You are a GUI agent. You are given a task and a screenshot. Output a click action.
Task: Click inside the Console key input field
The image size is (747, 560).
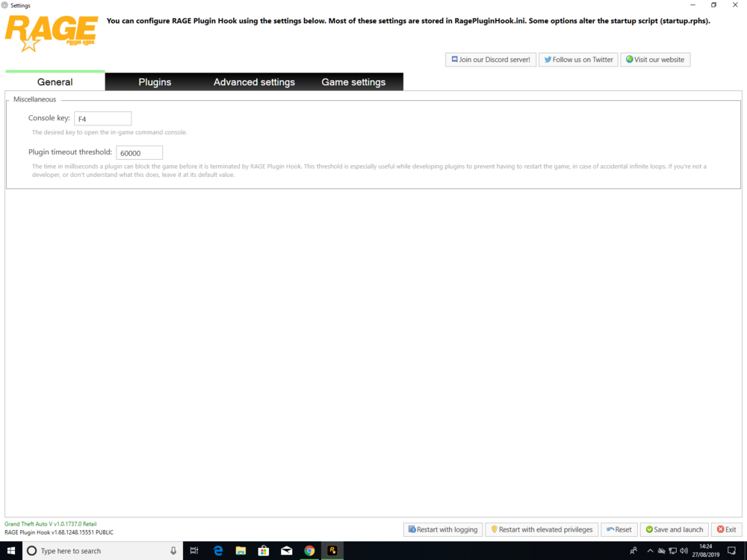point(102,118)
